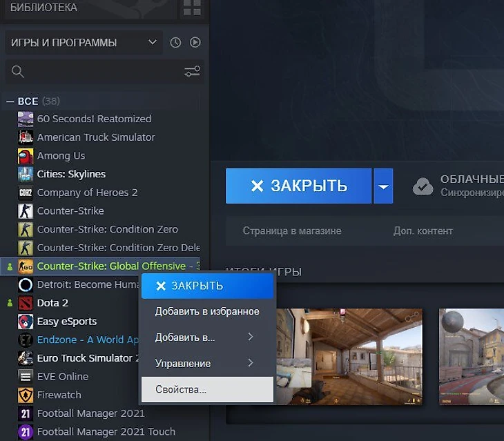
Task: Open advanced filter settings icon
Action: pyautogui.click(x=192, y=72)
